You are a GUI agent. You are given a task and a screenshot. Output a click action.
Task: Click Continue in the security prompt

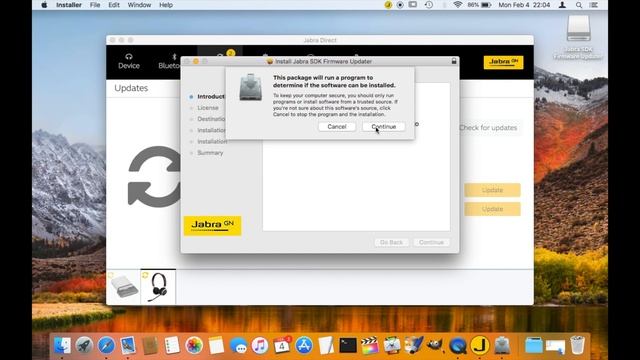(x=383, y=127)
